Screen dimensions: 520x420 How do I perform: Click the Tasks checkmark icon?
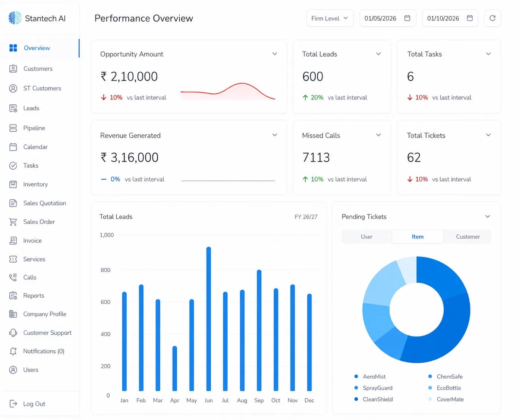coord(13,165)
